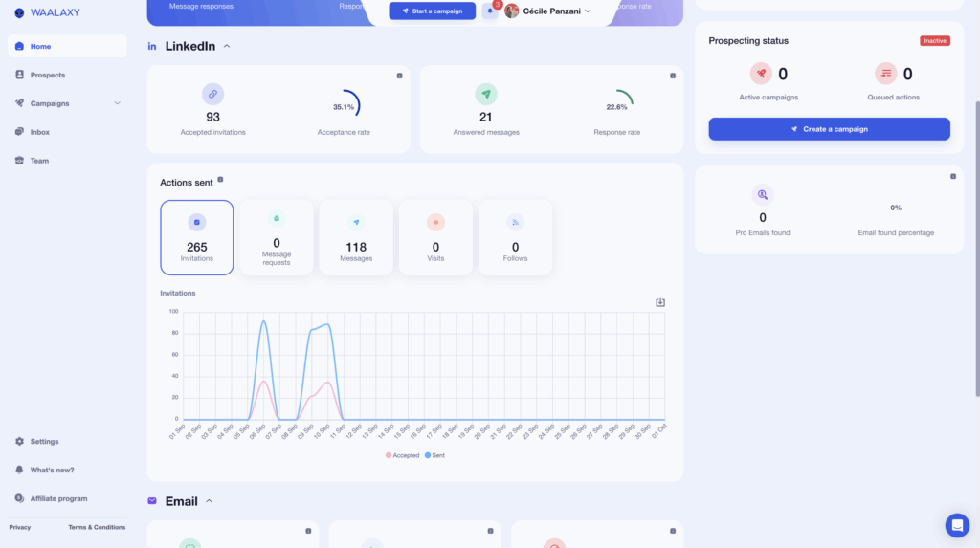Click the accepted invitations link icon
Image resolution: width=980 pixels, height=548 pixels.
(x=212, y=94)
